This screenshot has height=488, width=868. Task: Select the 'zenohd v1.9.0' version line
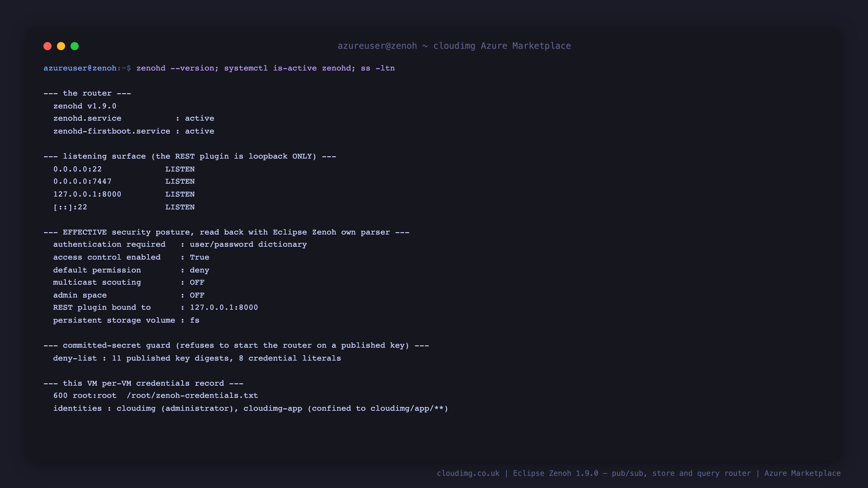85,106
